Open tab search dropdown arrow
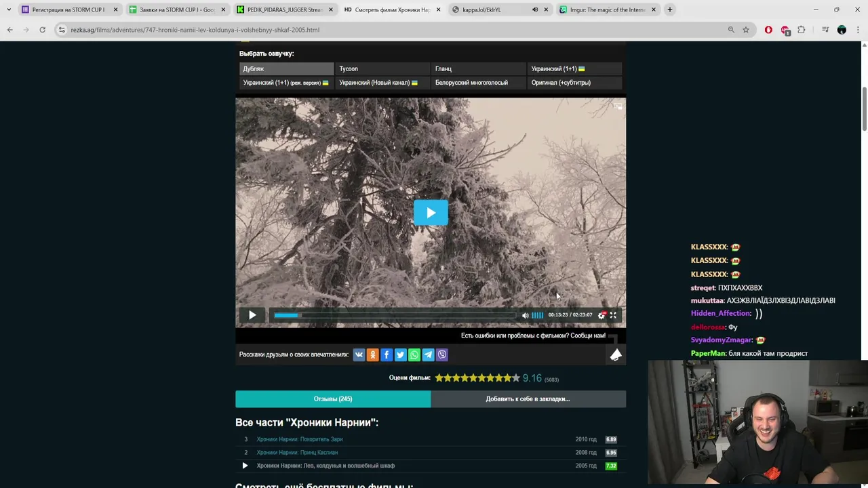The width and height of the screenshot is (868, 488). (x=8, y=9)
